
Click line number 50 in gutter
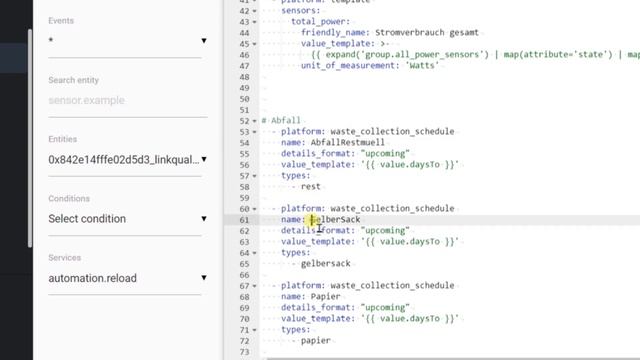[244, 99]
